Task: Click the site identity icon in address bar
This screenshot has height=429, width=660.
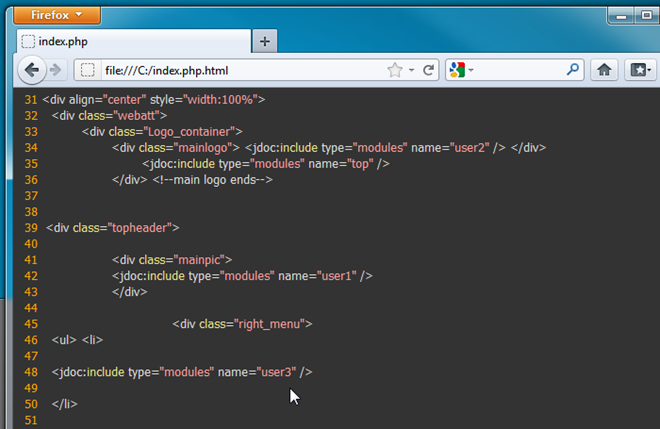Action: click(88, 70)
